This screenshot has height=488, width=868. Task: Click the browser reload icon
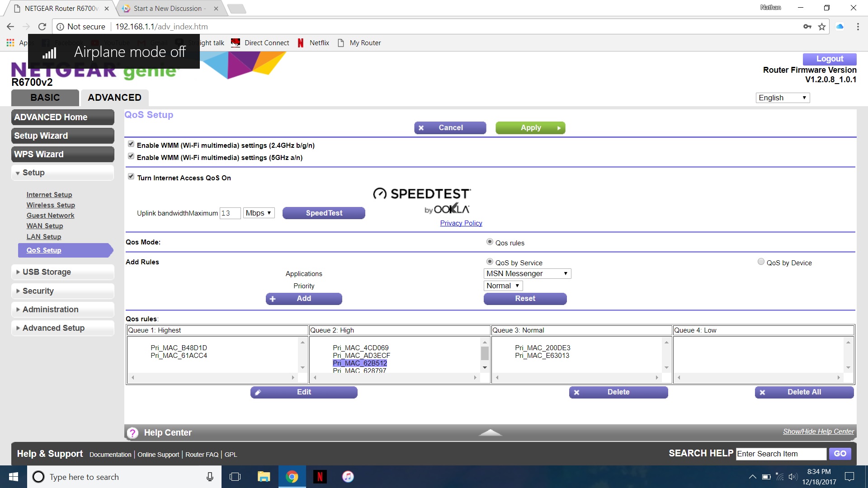point(42,27)
